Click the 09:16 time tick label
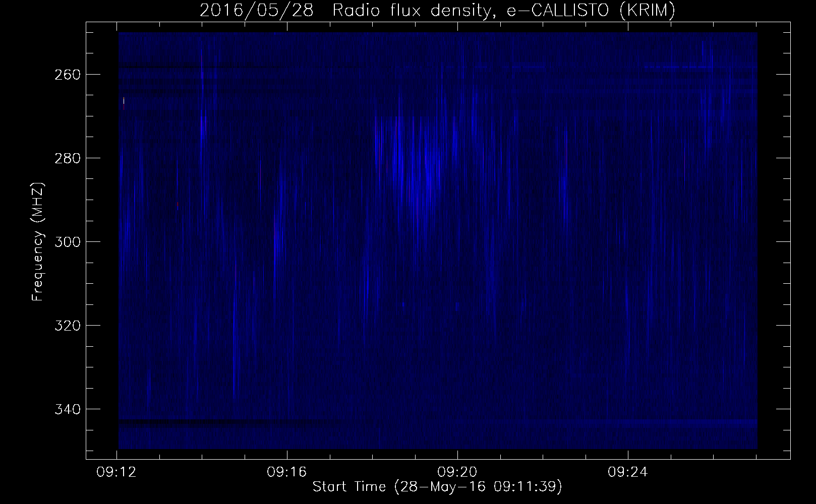This screenshot has height=504, width=816. pyautogui.click(x=287, y=473)
